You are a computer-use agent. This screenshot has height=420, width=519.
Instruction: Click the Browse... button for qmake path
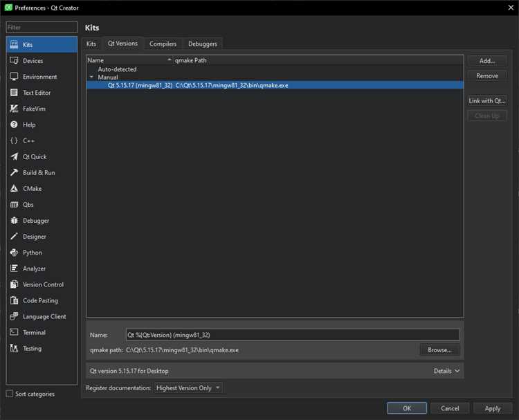(x=439, y=350)
